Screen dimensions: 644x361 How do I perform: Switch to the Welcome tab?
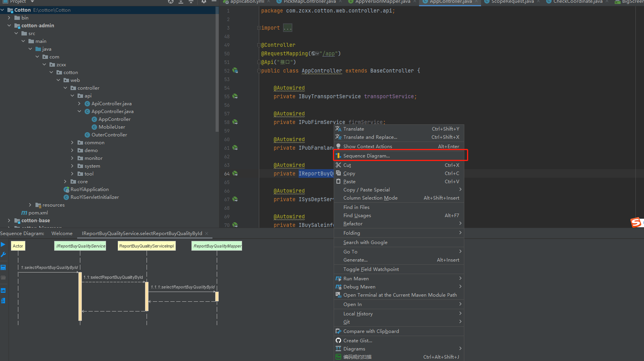(62, 234)
